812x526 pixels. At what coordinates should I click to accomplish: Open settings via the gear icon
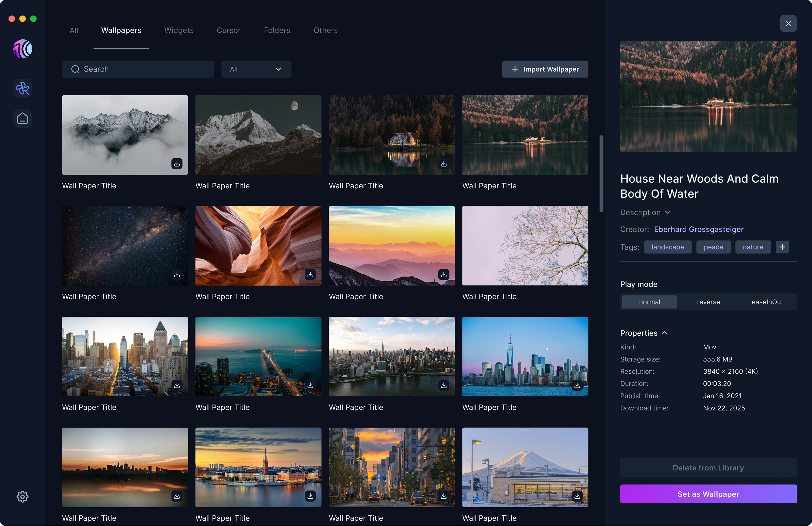pos(23,496)
